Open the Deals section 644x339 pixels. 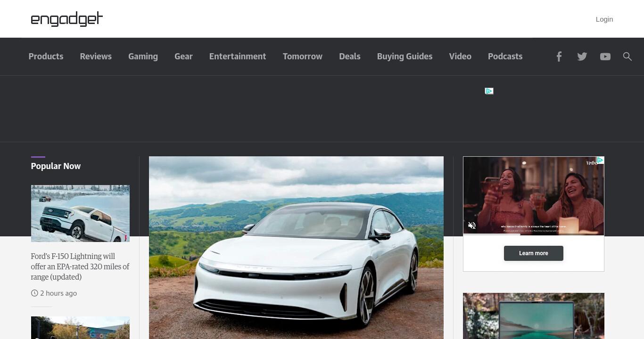350,56
